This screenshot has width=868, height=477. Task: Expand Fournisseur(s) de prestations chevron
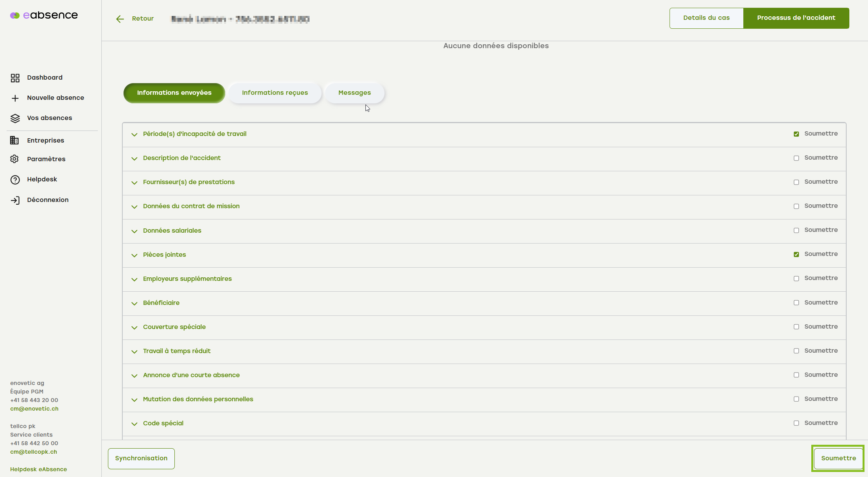[x=134, y=183]
